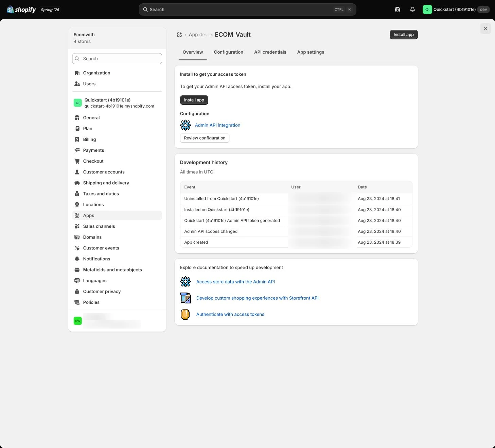Select the Quickstart (4b19101e) store entry in sidebar
Viewport: 495px width, 448px height.
pyautogui.click(x=117, y=103)
